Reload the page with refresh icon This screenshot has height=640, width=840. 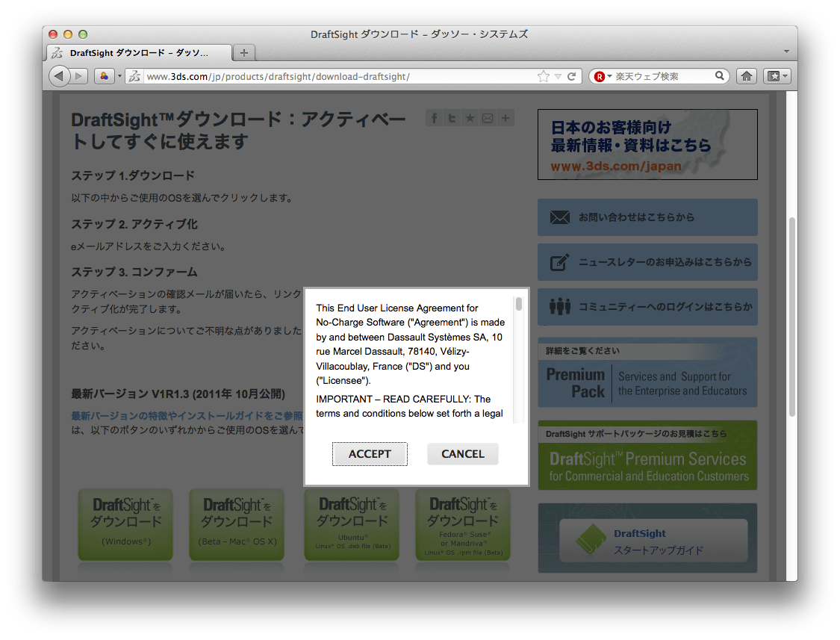572,76
